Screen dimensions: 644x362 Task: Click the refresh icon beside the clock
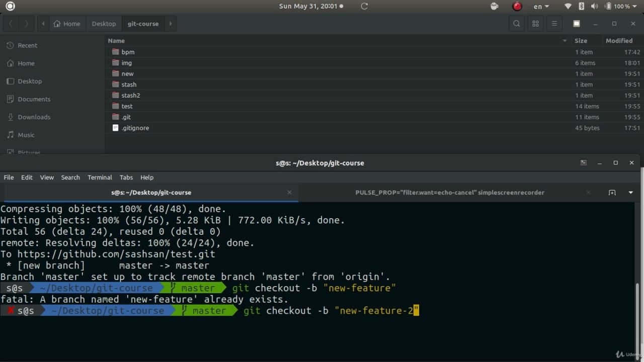tap(364, 6)
